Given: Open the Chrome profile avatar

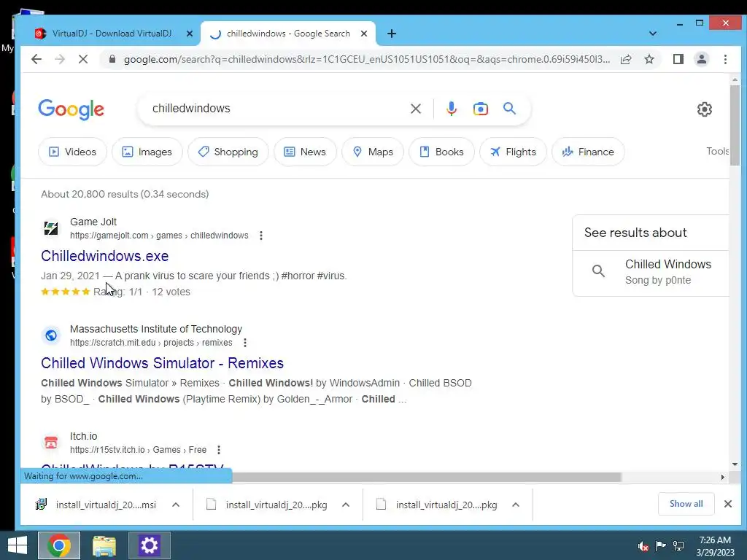Looking at the screenshot, I should [701, 59].
